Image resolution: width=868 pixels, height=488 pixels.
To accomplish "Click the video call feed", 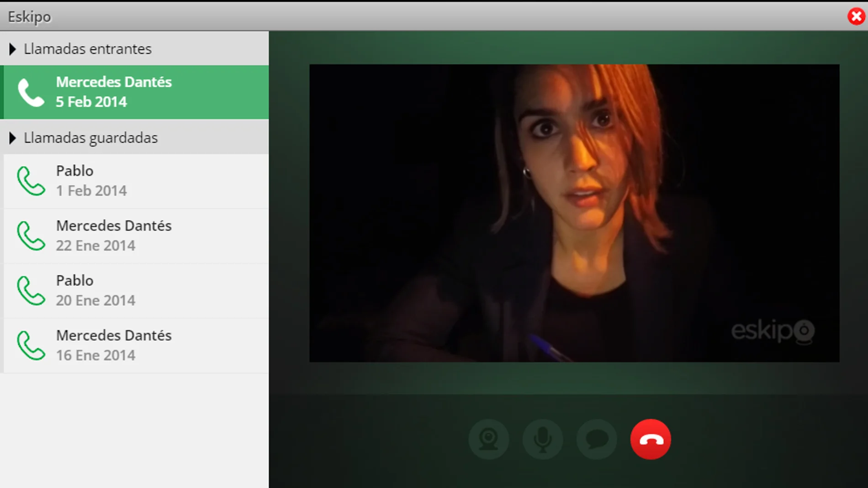I will (574, 213).
